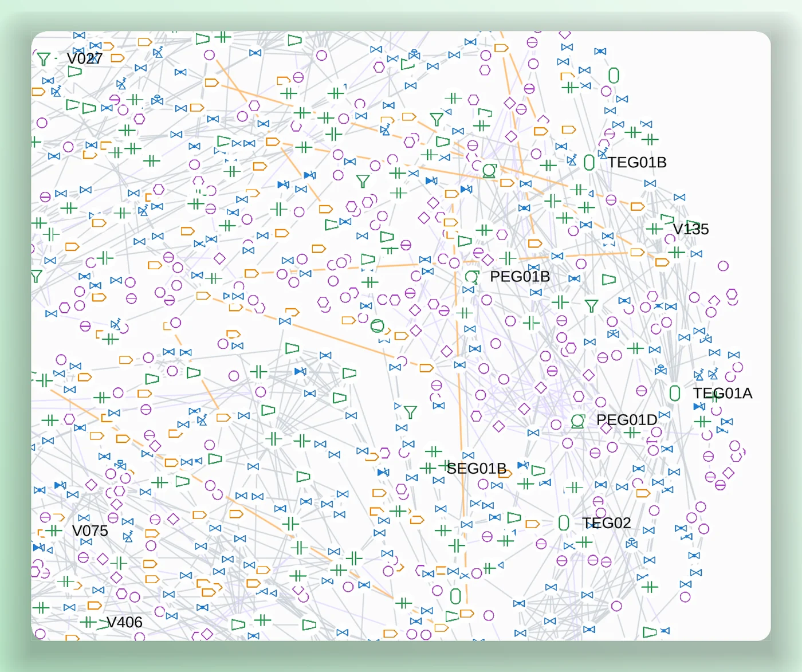Viewport: 802px width, 672px height.
Task: Select the green node beside SEG01B label
Action: point(428,468)
